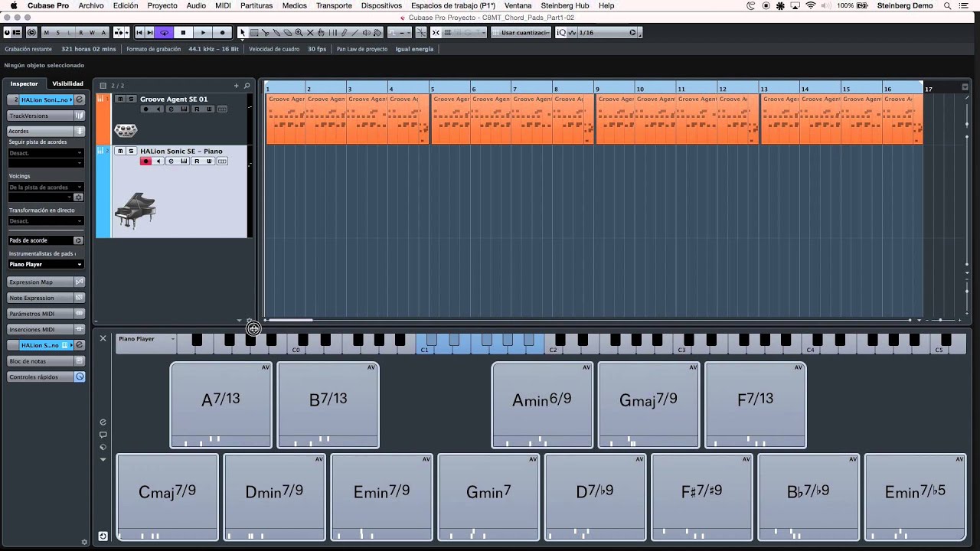
Task: Edit instrument on HALion Piano track
Action: click(x=171, y=161)
